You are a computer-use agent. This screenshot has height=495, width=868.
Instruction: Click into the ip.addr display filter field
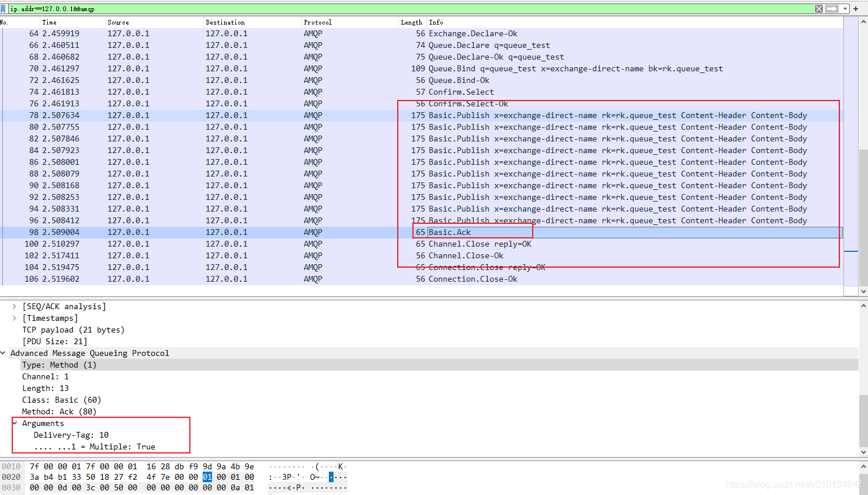point(410,9)
